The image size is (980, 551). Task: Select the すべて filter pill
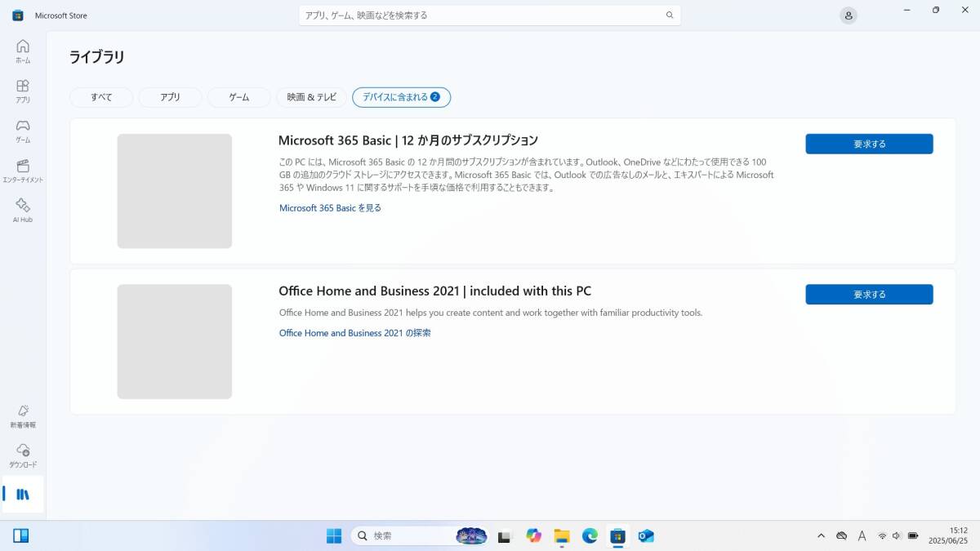point(100,97)
